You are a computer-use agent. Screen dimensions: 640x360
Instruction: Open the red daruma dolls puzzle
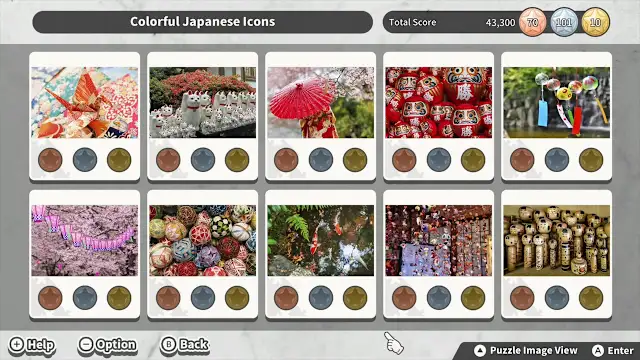click(438, 102)
